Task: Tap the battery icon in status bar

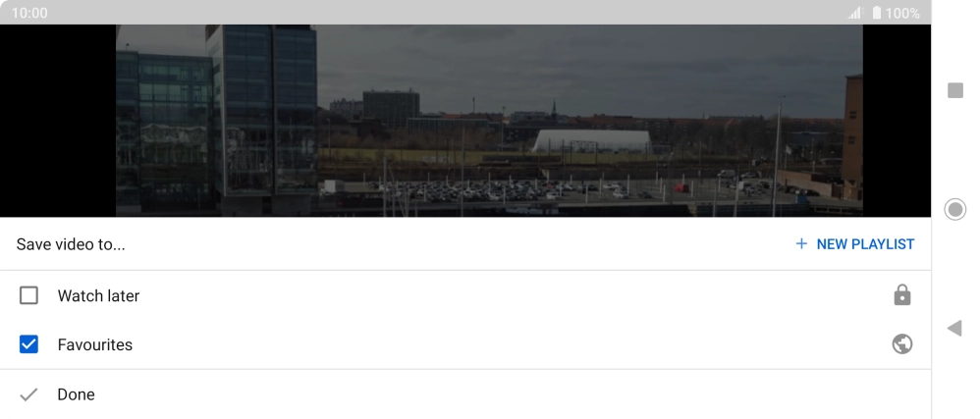Action: (877, 13)
